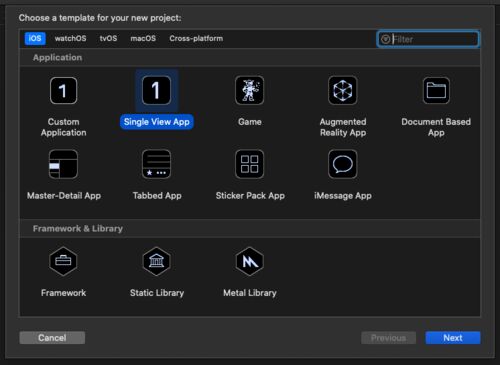Select the Master-Detail App template icon
Image resolution: width=500 pixels, height=365 pixels.
pos(63,164)
